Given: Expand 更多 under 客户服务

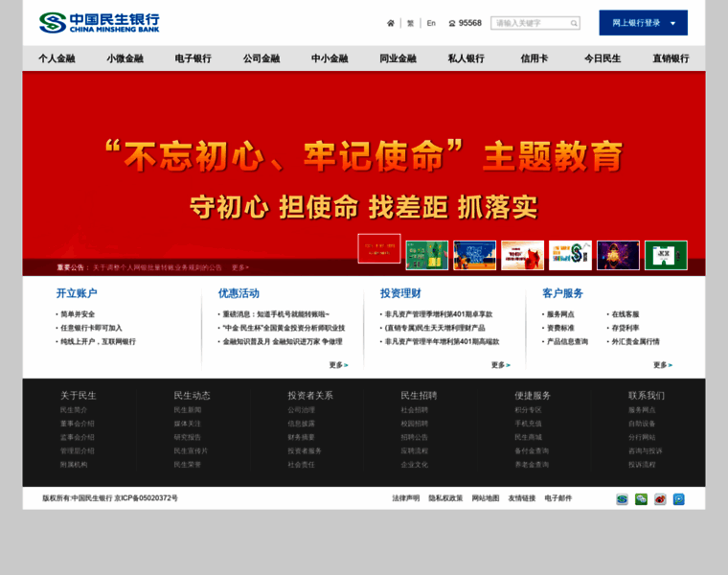Looking at the screenshot, I should click(663, 365).
